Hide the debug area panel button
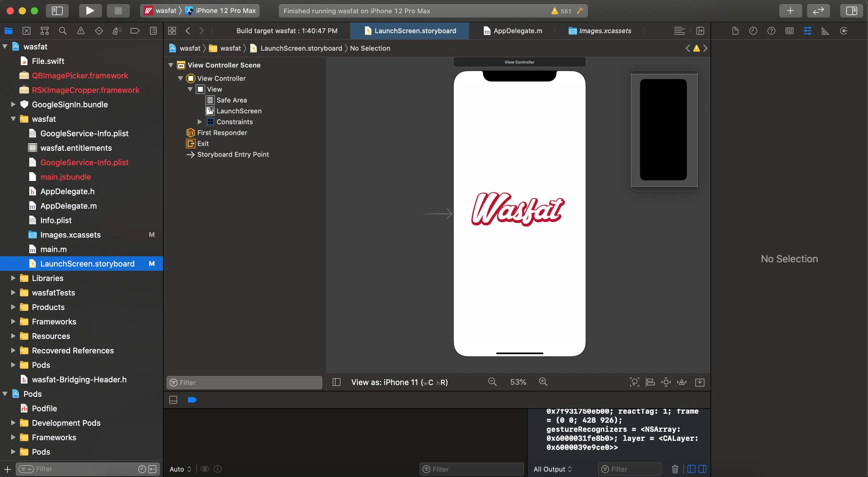This screenshot has width=868, height=477. tap(173, 400)
